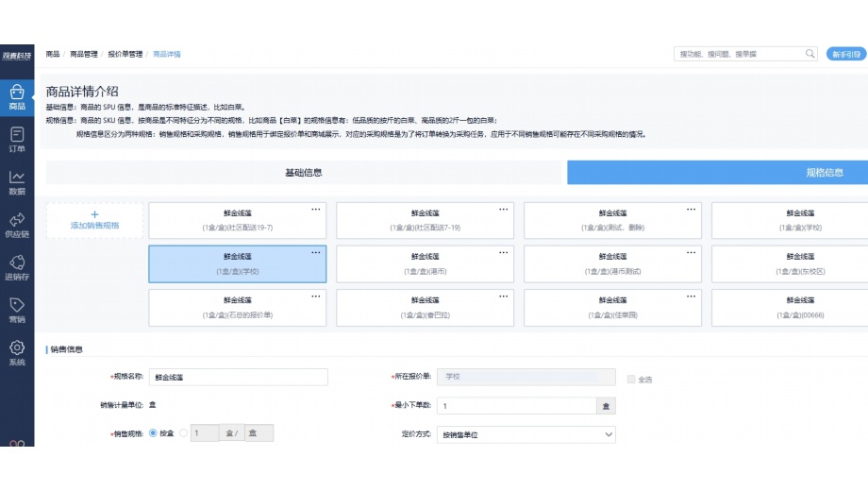The height and width of the screenshot is (491, 868).
Task: Click the 销售信息 section heading
Action: tap(66, 349)
